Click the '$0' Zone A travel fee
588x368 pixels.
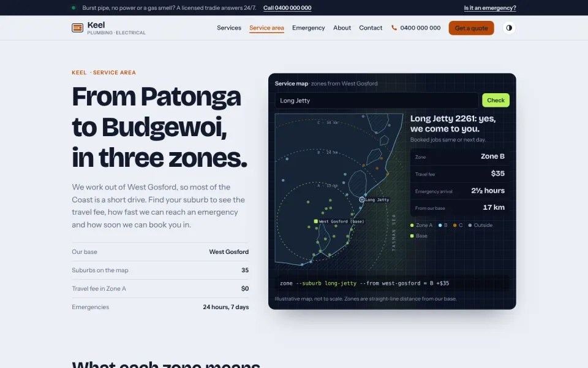click(245, 288)
